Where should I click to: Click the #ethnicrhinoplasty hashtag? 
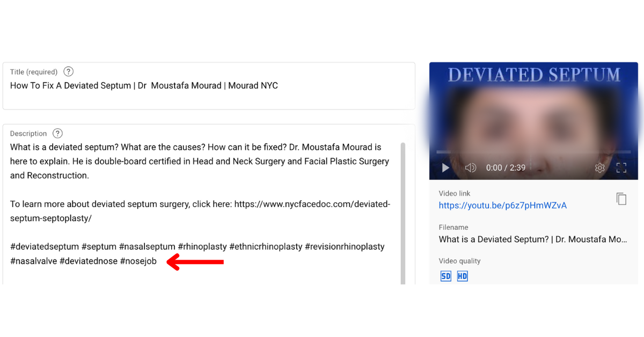tap(266, 247)
